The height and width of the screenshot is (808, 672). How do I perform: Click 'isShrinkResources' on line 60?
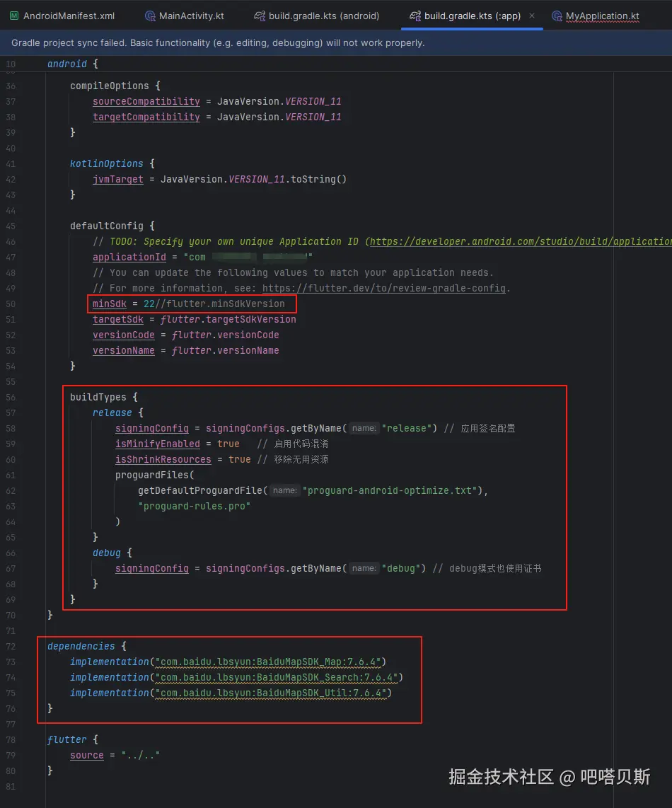[x=163, y=459]
